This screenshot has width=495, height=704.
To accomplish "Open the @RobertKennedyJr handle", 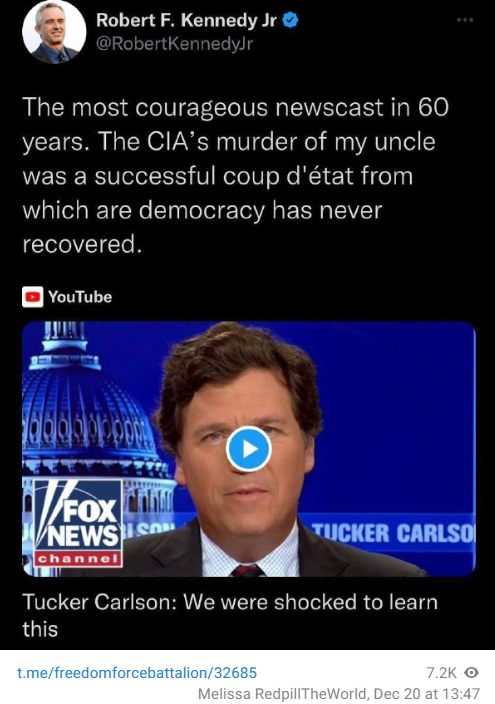I will click(174, 44).
